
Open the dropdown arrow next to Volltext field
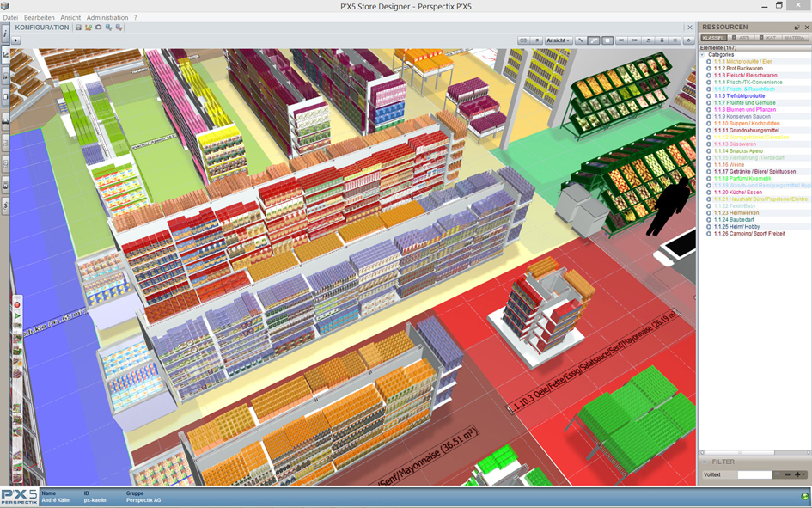[777, 474]
